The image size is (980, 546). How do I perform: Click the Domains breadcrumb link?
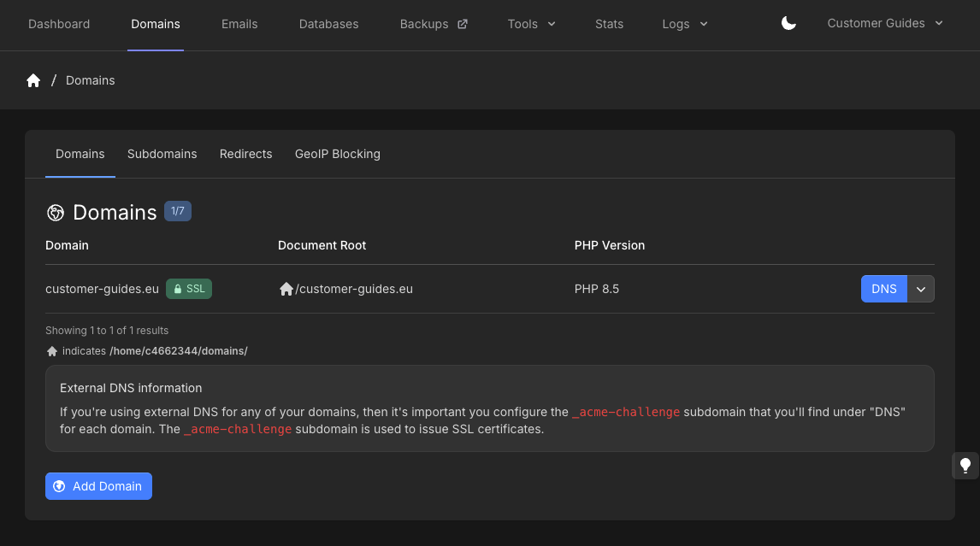[90, 80]
